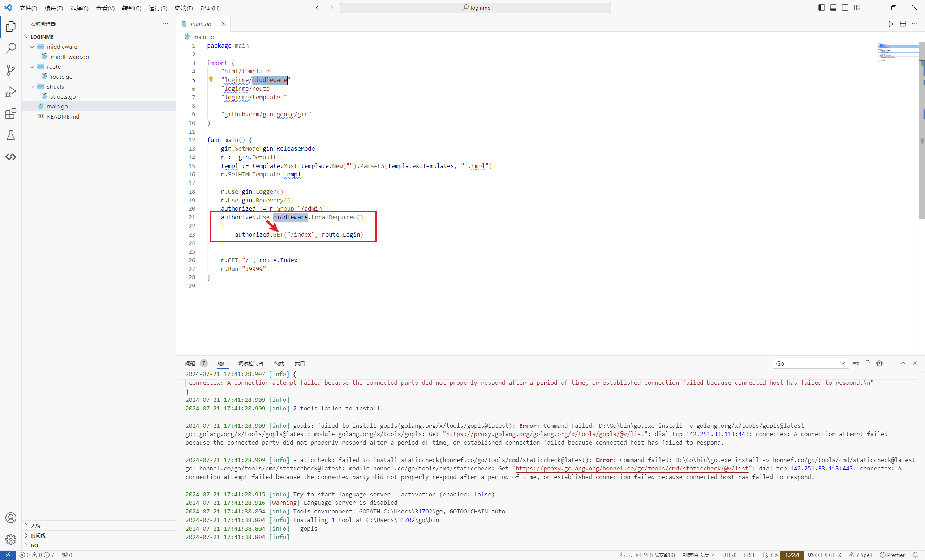Clear the output panel
The height and width of the screenshot is (560, 925).
point(856,363)
